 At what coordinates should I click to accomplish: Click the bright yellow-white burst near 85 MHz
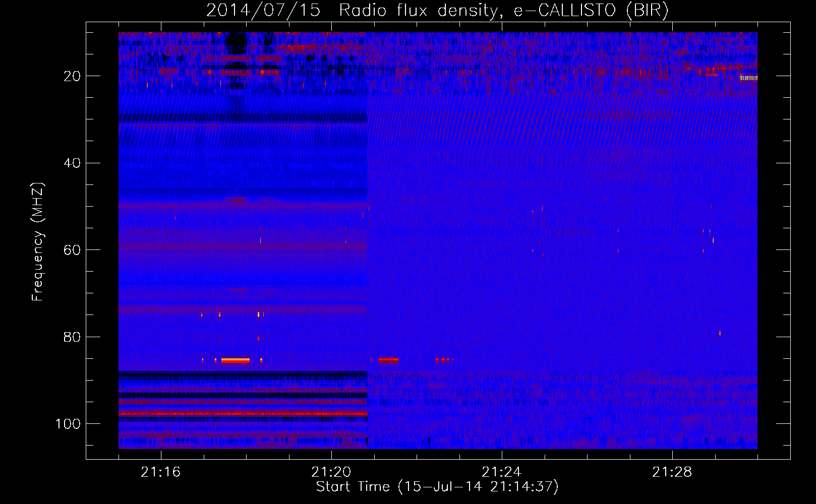tap(236, 360)
